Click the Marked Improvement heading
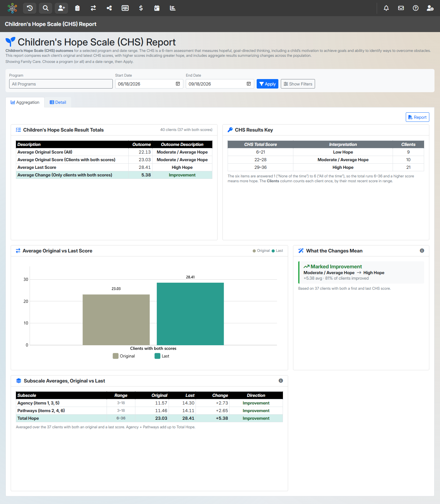The image size is (440, 504). [333, 267]
